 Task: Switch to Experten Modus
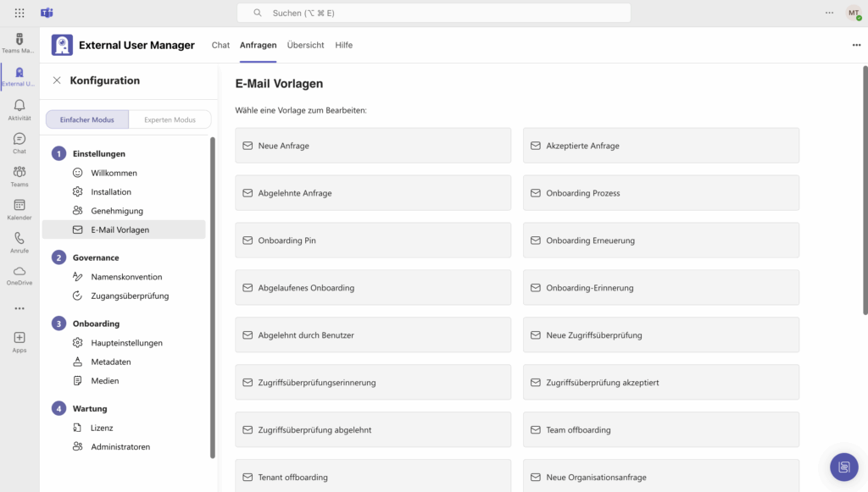170,119
